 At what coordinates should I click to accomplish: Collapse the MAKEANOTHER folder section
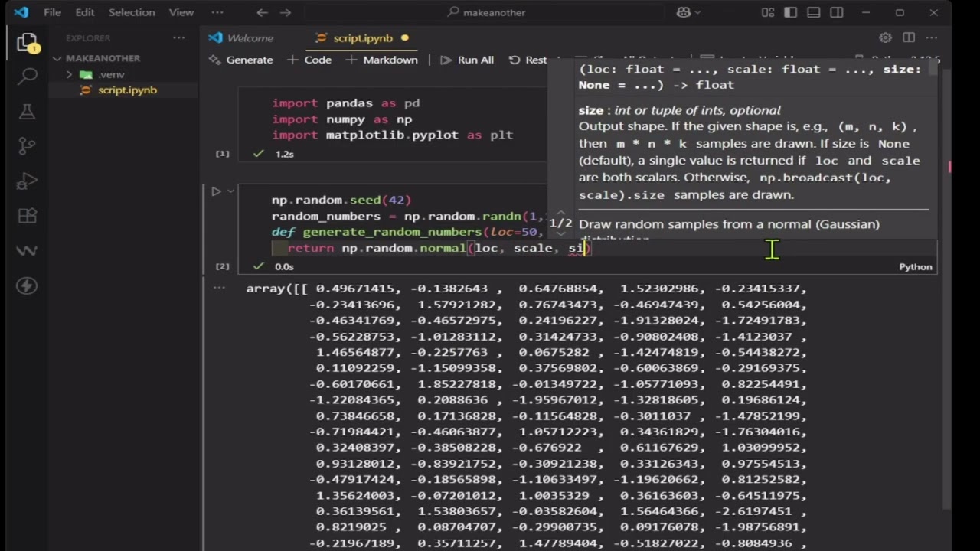tap(103, 58)
